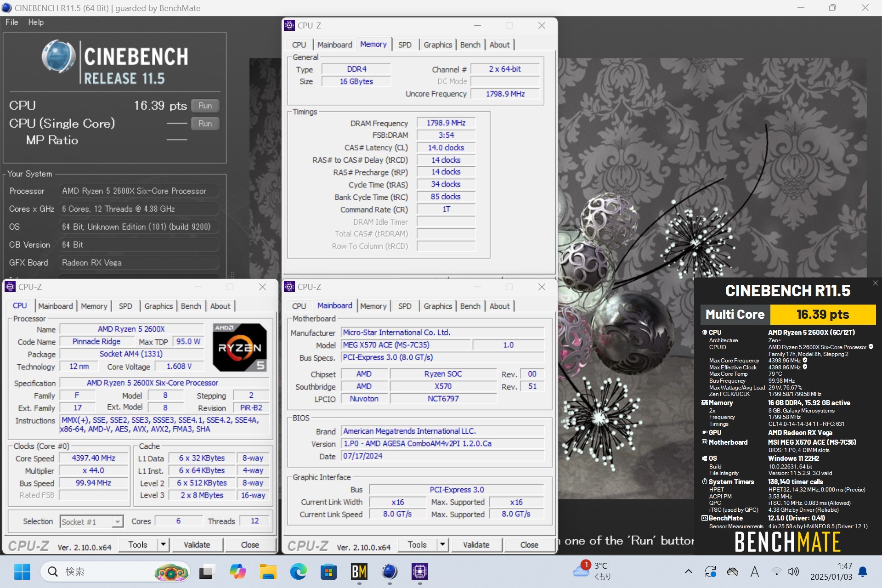The image size is (882, 588).
Task: Open the Cinebench File menu
Action: [11, 22]
